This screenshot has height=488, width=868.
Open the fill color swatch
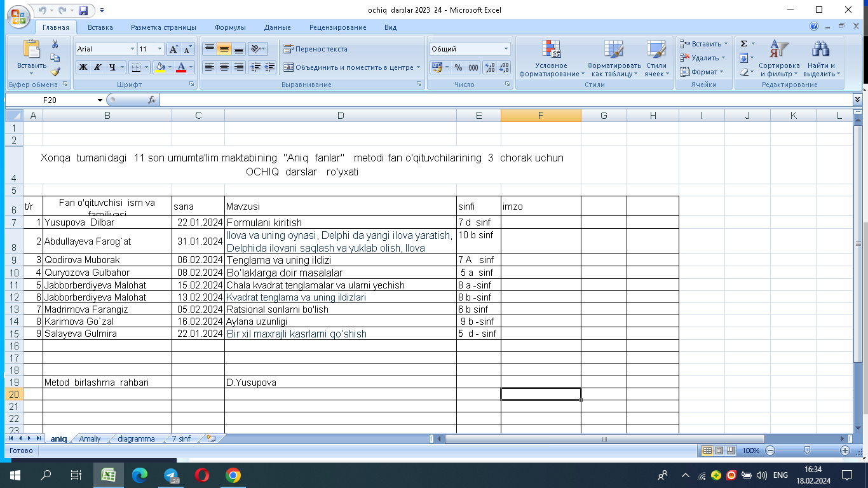click(159, 67)
